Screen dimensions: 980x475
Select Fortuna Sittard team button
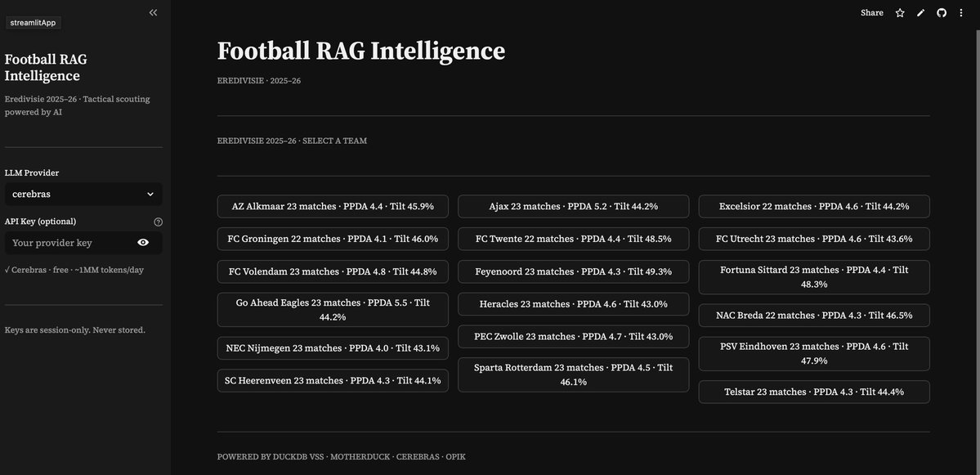814,277
